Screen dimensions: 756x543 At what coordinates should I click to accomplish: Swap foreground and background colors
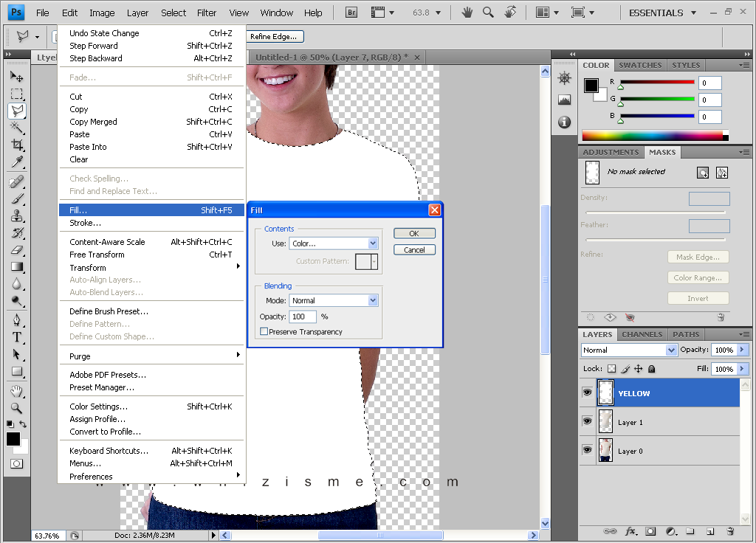tap(23, 424)
